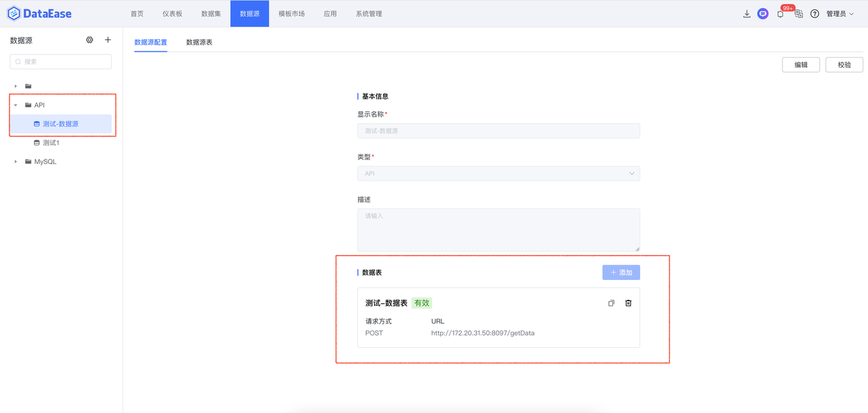This screenshot has height=413, width=868.
Task: Open the help question mark icon
Action: (814, 14)
